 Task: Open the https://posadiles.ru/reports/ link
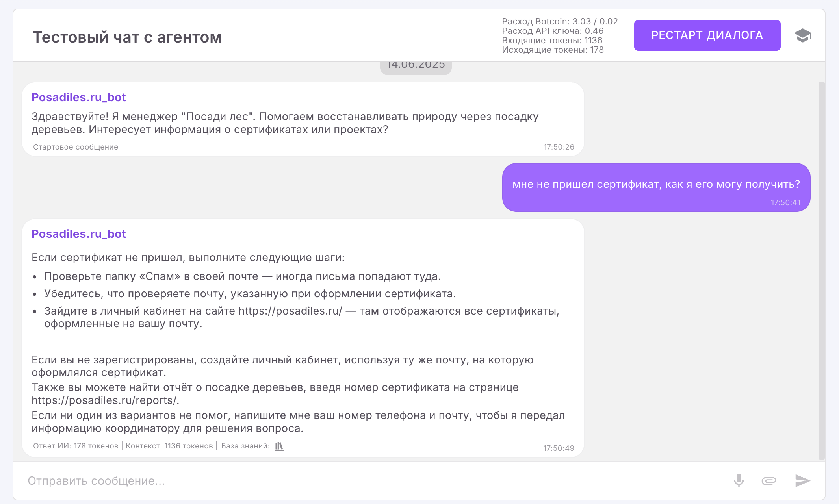point(104,400)
